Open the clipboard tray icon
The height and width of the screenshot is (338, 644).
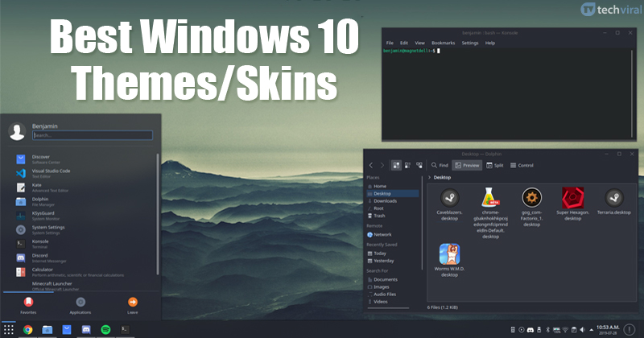[574, 330]
